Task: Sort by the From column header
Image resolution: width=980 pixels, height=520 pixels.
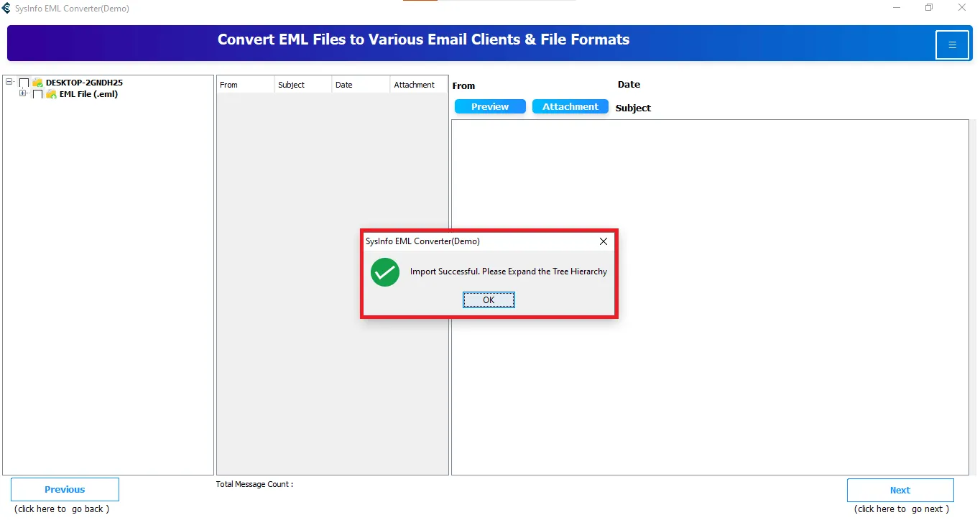Action: point(246,85)
